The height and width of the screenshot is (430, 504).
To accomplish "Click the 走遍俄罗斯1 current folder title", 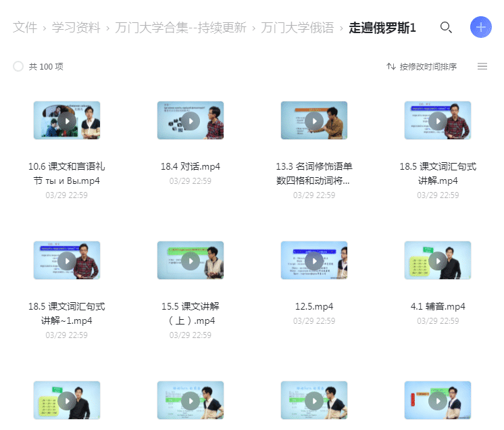I will point(382,28).
